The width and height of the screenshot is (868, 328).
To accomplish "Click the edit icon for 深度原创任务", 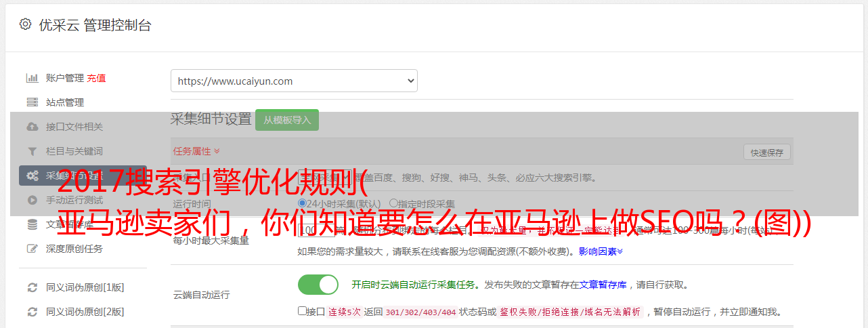I will [x=32, y=249].
